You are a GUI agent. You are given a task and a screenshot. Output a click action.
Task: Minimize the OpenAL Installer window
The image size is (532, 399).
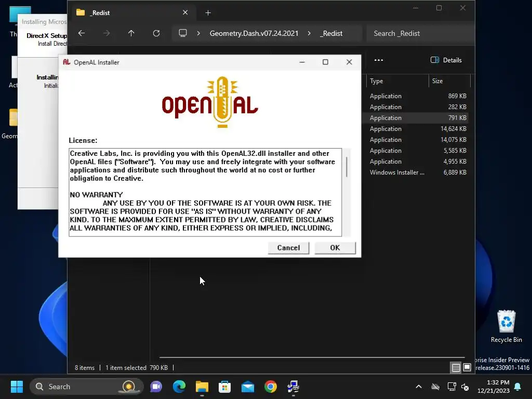point(302,62)
